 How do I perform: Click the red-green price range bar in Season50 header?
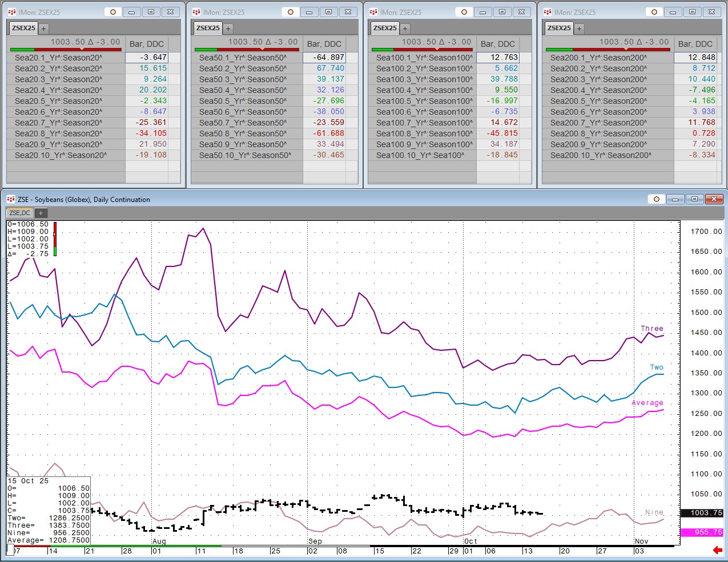click(247, 50)
